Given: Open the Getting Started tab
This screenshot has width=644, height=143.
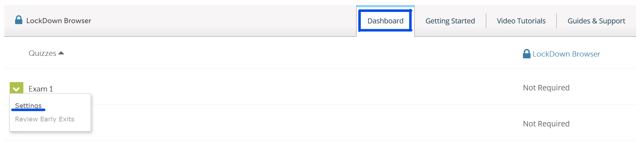Looking at the screenshot, I should coord(450,21).
